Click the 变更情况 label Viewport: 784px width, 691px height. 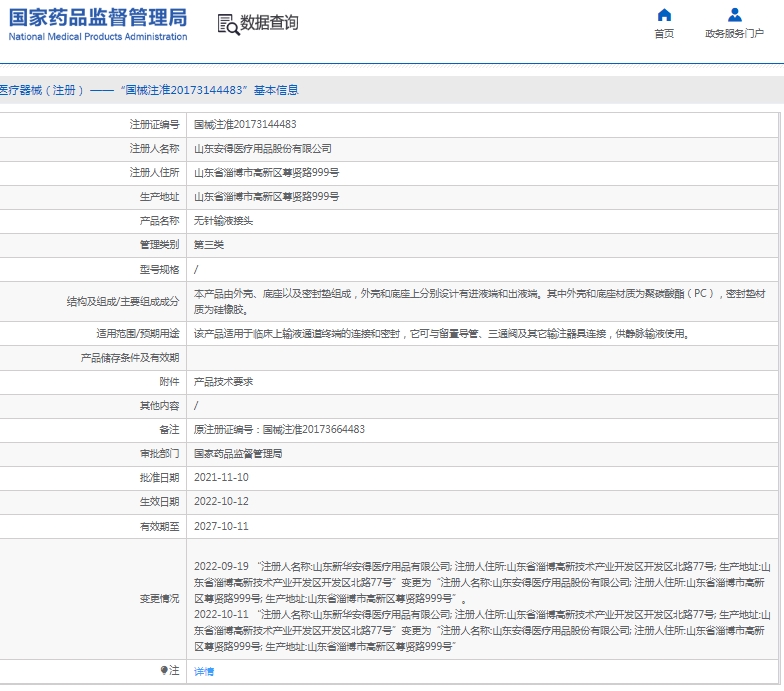point(160,598)
